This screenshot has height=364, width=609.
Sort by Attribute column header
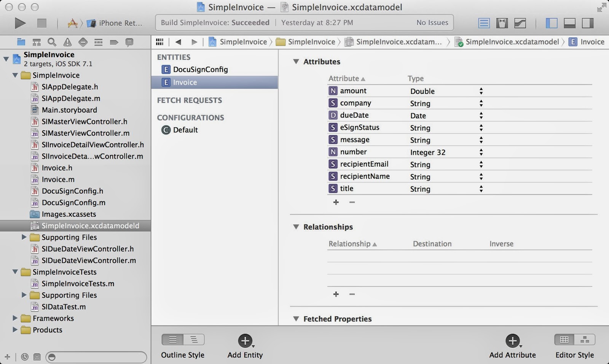coord(347,78)
